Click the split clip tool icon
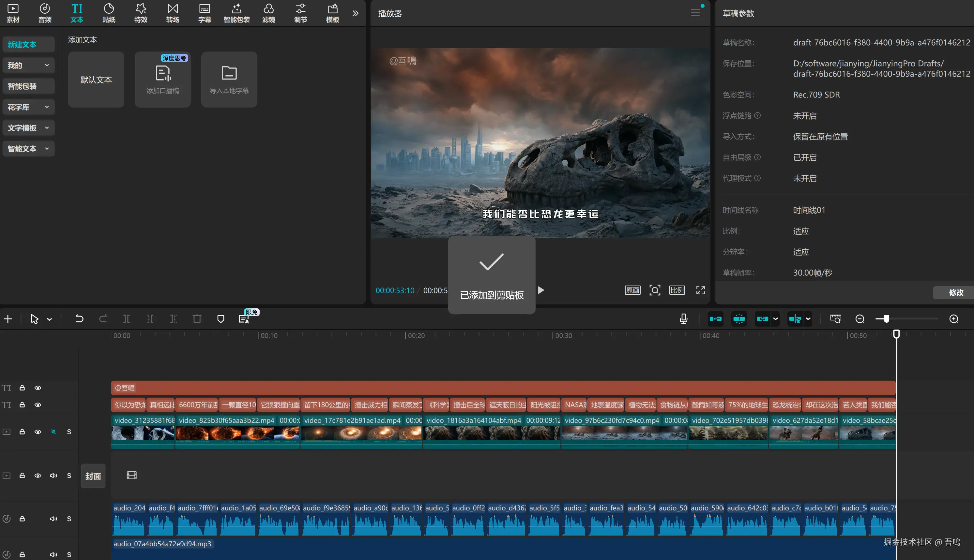974x560 pixels. (x=126, y=319)
